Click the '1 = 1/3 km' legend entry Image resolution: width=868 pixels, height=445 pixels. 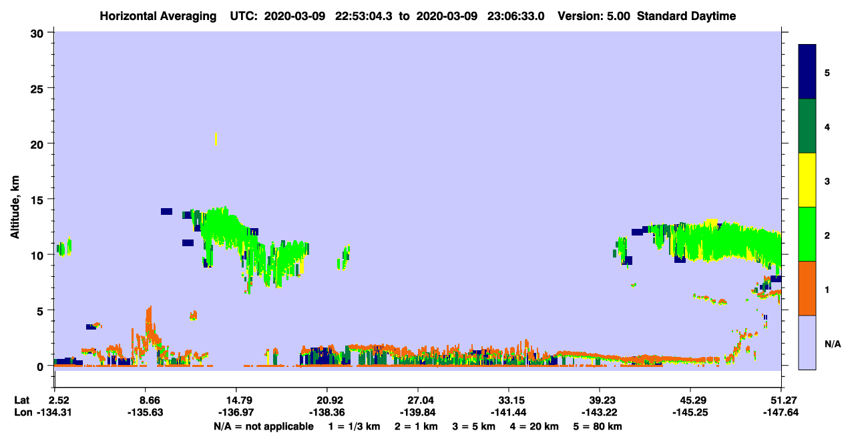[x=355, y=426]
